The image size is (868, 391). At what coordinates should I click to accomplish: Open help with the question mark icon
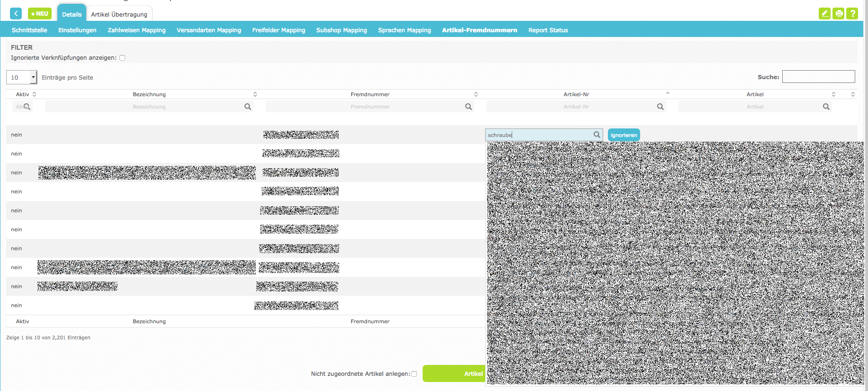tap(852, 14)
